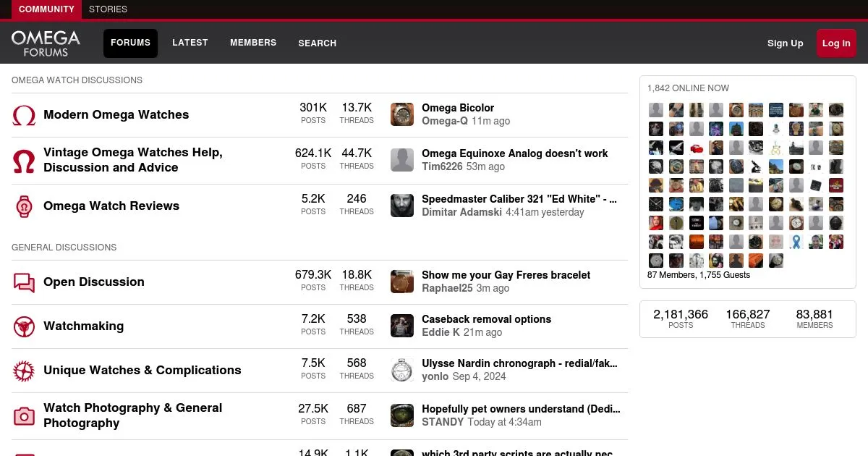This screenshot has height=456, width=868.
Task: Click the Vintage Omega Watches Help forum icon
Action: coord(24,161)
